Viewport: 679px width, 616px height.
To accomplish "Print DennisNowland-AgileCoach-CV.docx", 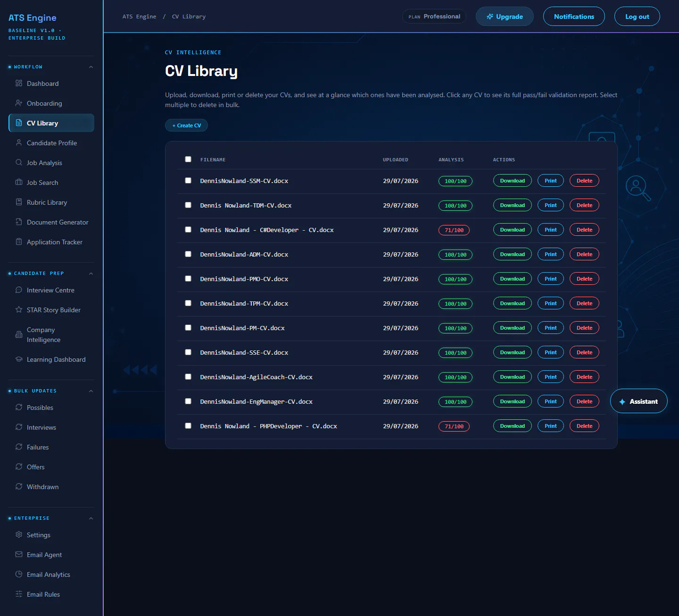I will (x=551, y=377).
